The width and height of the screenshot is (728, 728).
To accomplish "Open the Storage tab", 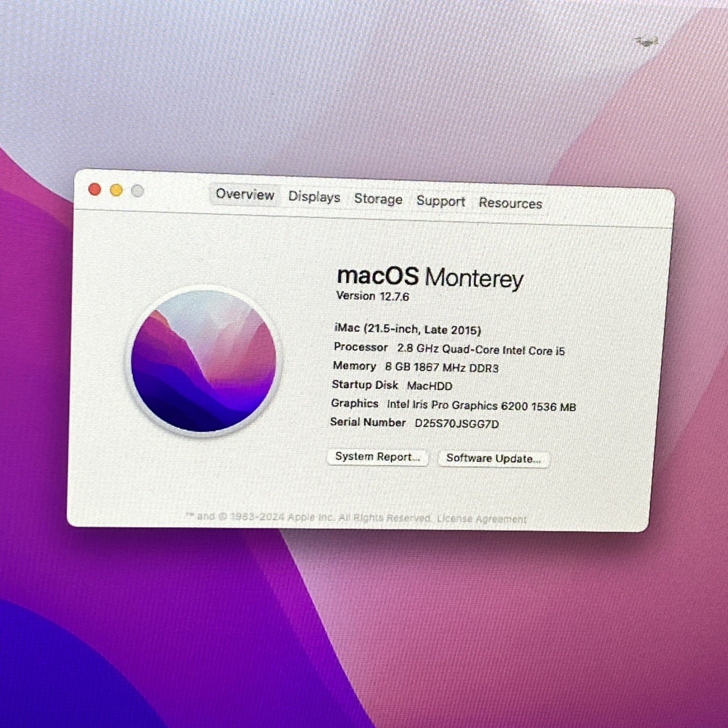I will coord(378,199).
